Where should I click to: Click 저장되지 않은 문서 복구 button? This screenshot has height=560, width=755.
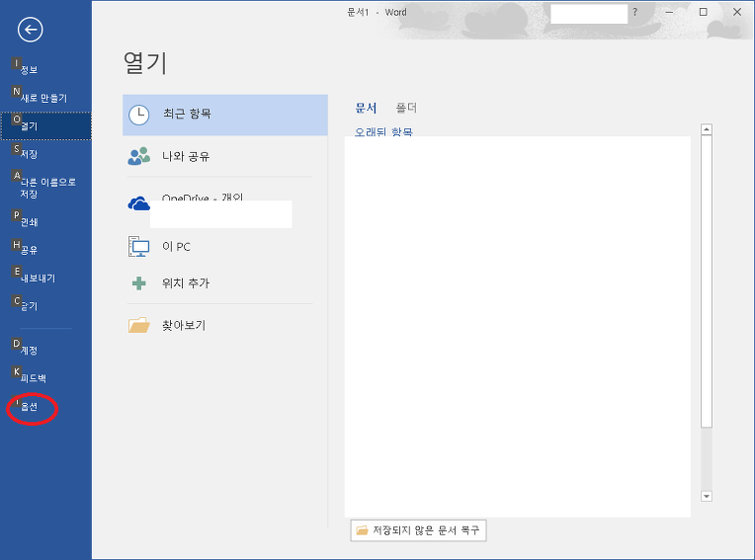click(x=418, y=530)
